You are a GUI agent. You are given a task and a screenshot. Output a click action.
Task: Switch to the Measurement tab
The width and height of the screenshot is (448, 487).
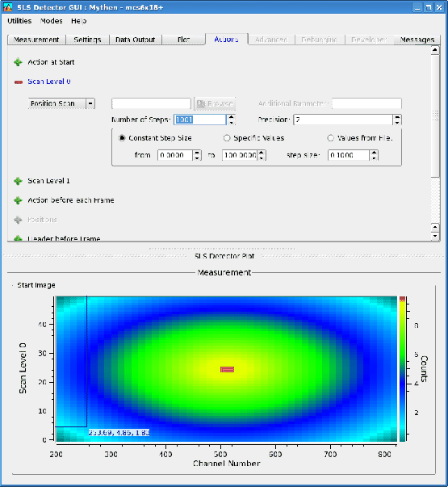click(x=36, y=40)
